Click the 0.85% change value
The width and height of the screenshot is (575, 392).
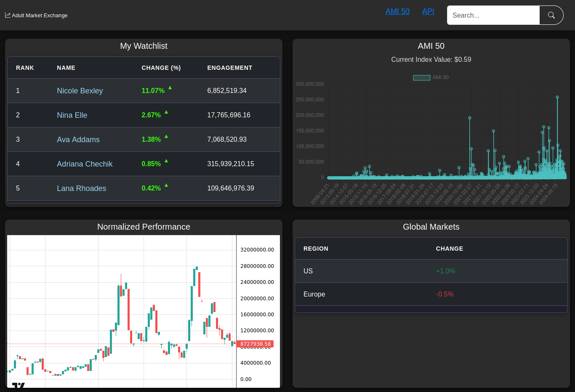(151, 164)
